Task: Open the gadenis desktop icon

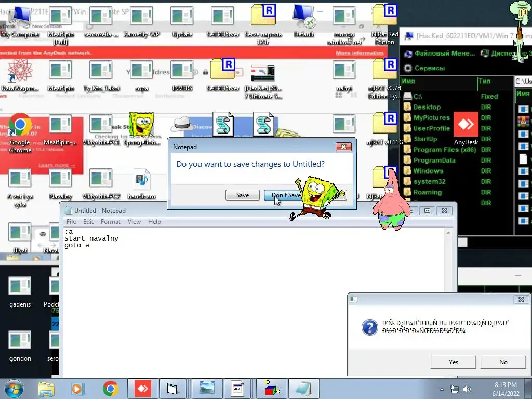Action: [x=20, y=292]
